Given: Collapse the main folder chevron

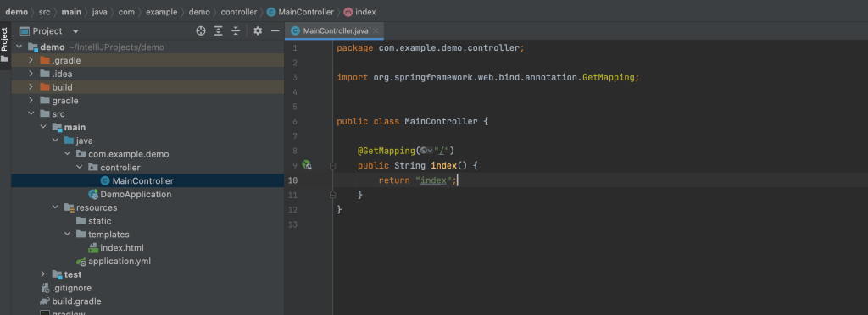Looking at the screenshot, I should click(x=43, y=127).
